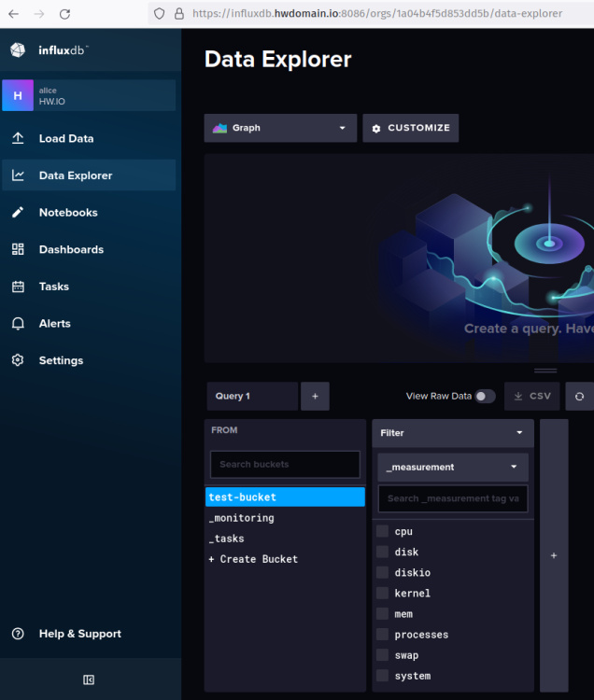Viewport: 594px width, 700px height.
Task: Click the Notebooks pencil icon in sidebar
Action: (x=18, y=213)
